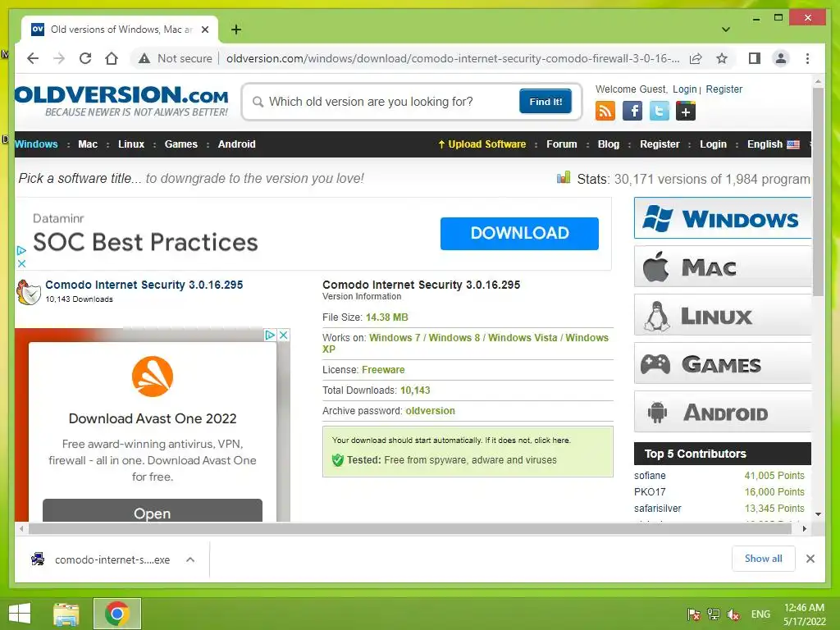Click Login in the black nav bar
Viewport: 840px width, 630px height.
[x=713, y=144]
